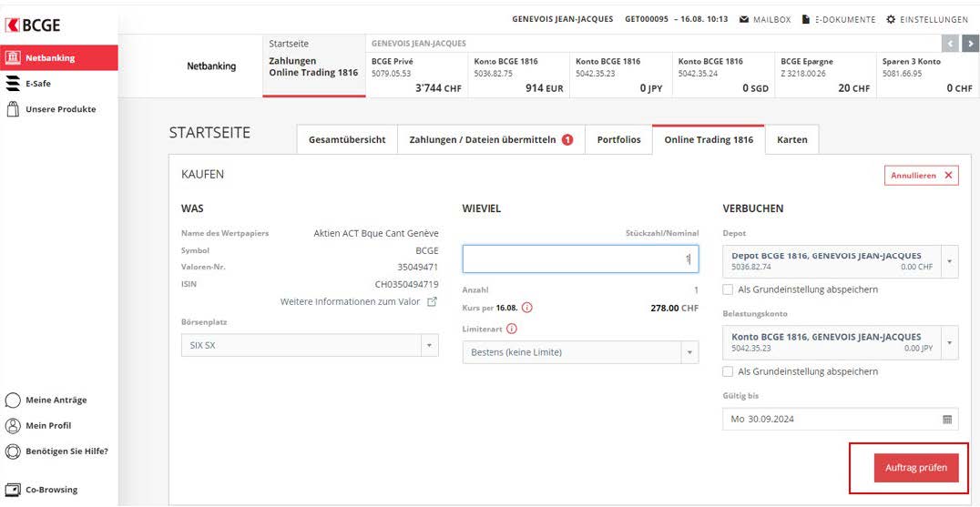Show previous accounts with left arrow
This screenshot has width=980, height=507.
coord(950,44)
